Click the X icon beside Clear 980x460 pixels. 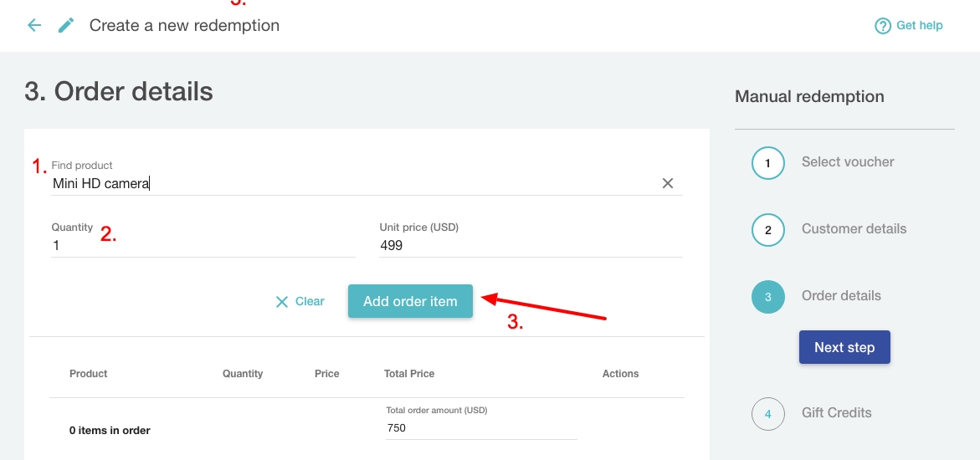[282, 302]
